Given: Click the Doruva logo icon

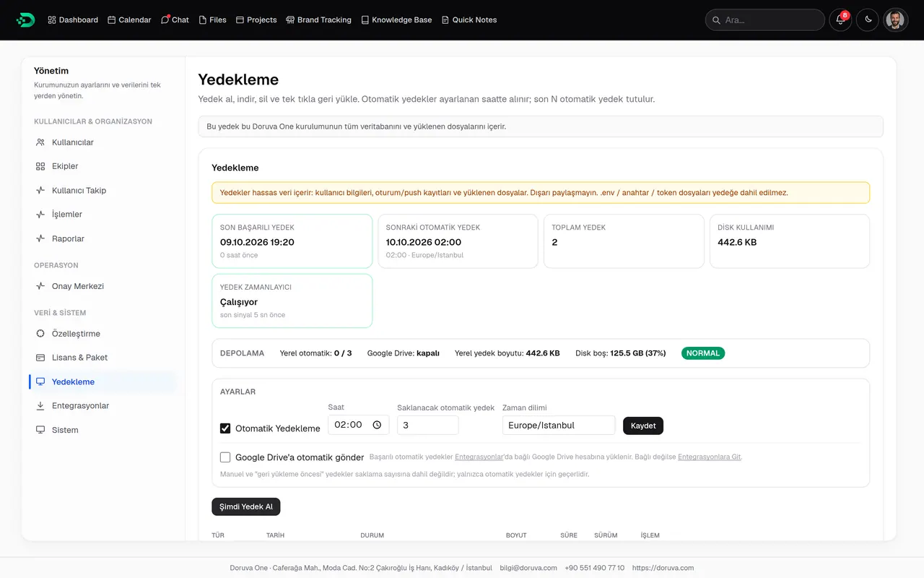Looking at the screenshot, I should pos(25,20).
